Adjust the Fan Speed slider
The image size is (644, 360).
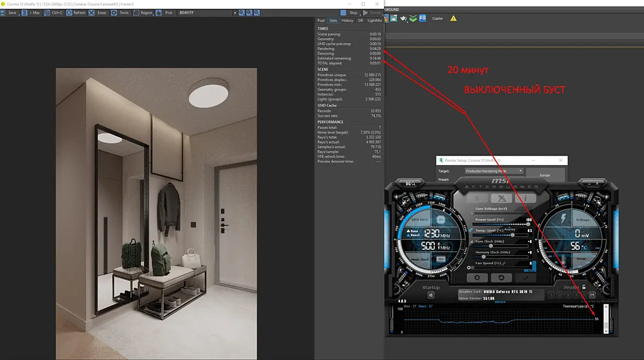click(x=500, y=268)
